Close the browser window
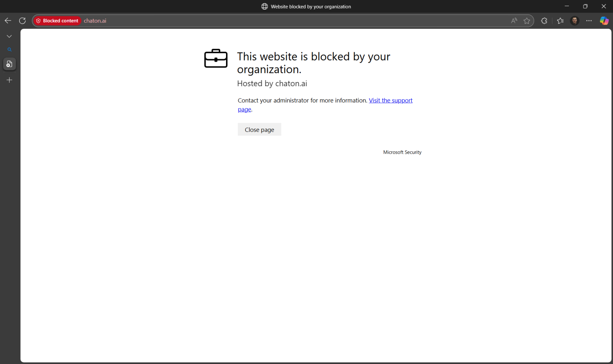Image resolution: width=613 pixels, height=364 pixels. 603,6
